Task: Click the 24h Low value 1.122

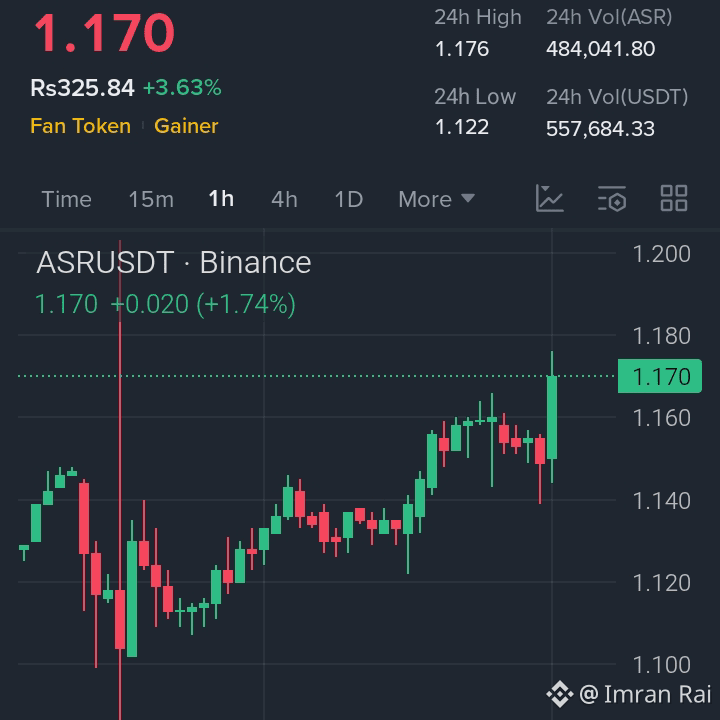Action: click(x=462, y=127)
